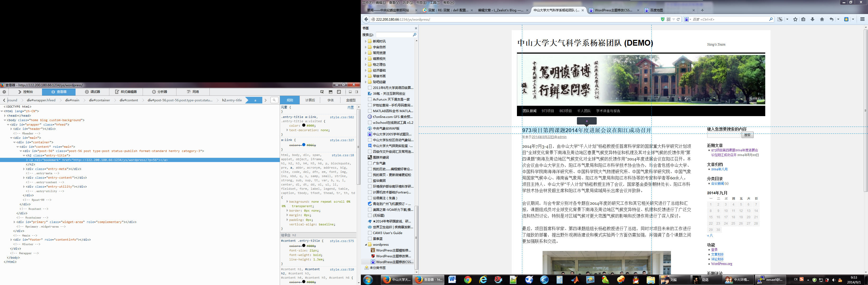Open the downloads arrow icon
The height and width of the screenshot is (285, 868).
tap(813, 20)
